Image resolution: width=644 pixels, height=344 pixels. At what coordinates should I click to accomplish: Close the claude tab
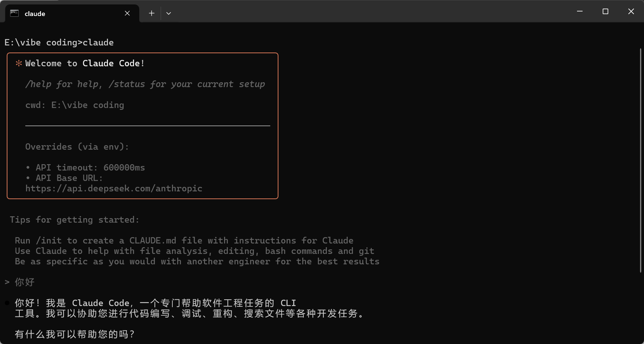[x=127, y=13]
